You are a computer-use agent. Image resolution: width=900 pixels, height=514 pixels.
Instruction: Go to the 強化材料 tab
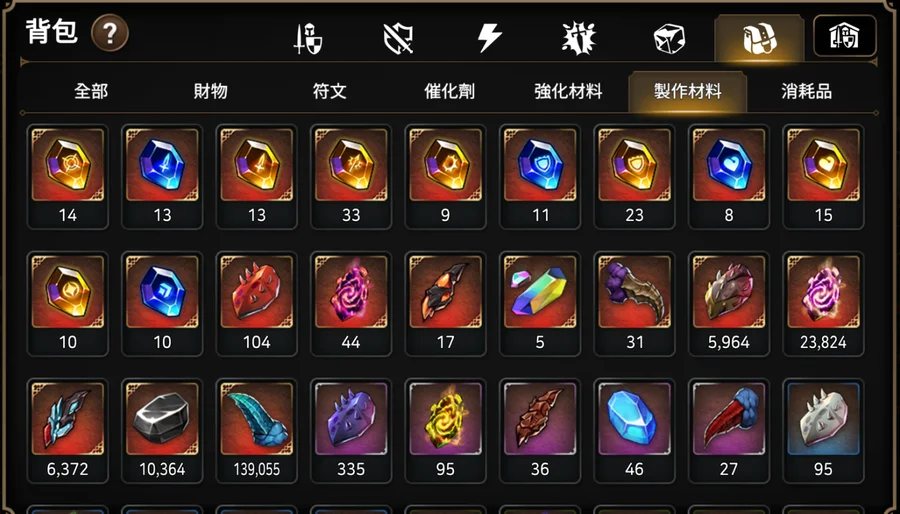(x=568, y=91)
